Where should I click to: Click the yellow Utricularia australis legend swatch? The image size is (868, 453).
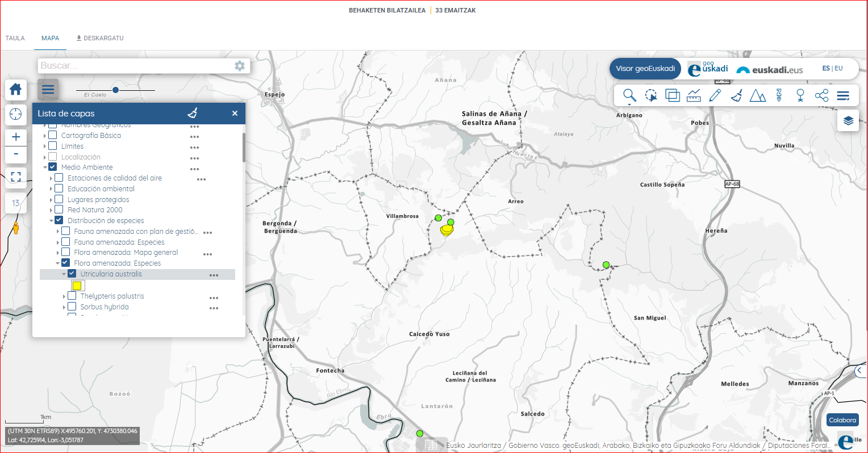click(x=77, y=286)
